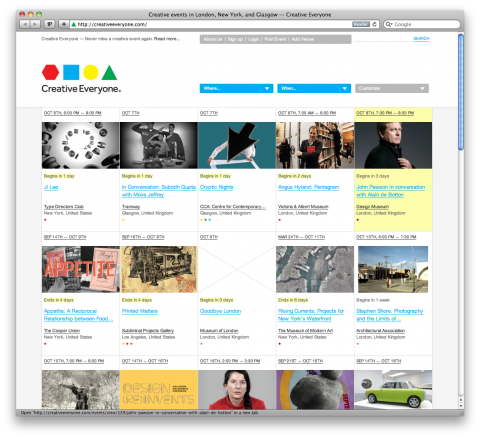The width and height of the screenshot is (480, 438).
Task: Click the purple category dot under Design Museum
Action: 358,220
